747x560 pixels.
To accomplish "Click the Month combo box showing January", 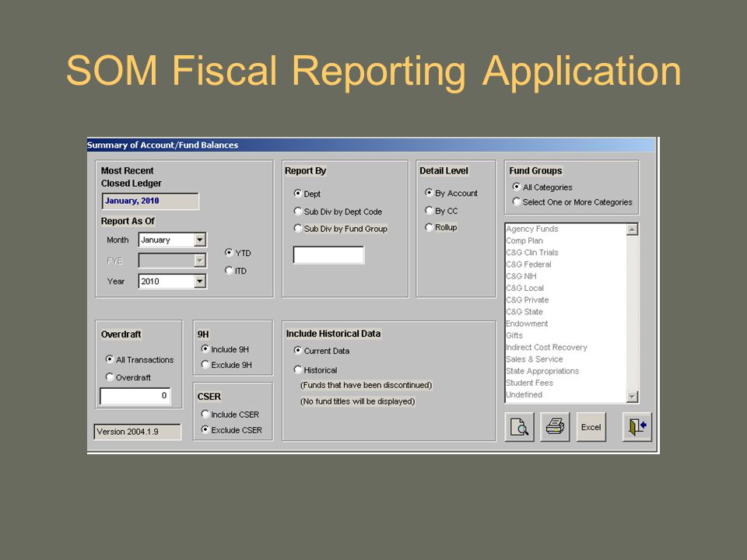I will coord(173,240).
